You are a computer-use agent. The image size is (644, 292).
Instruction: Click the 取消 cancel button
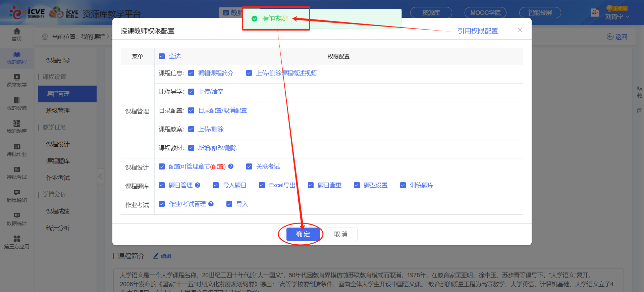coord(341,234)
